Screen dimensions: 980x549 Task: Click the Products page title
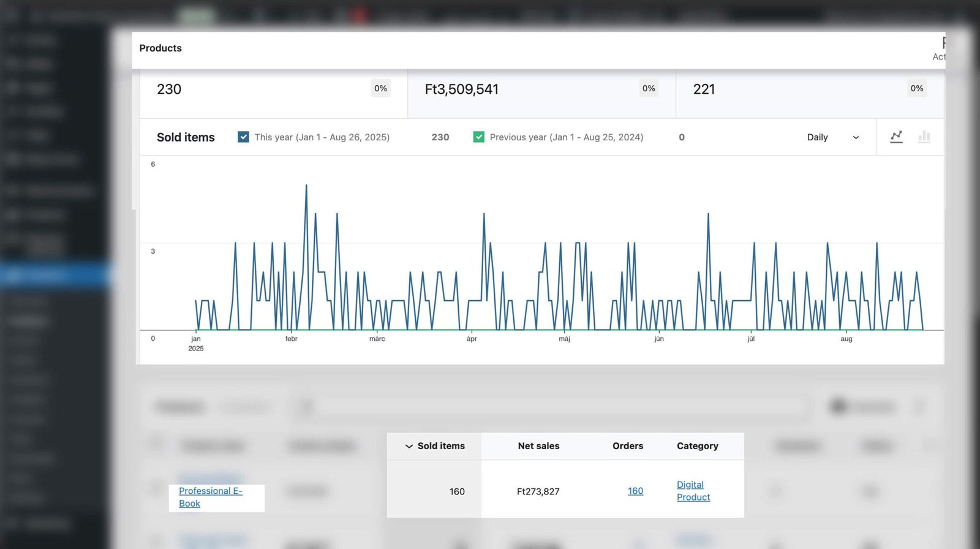point(160,48)
